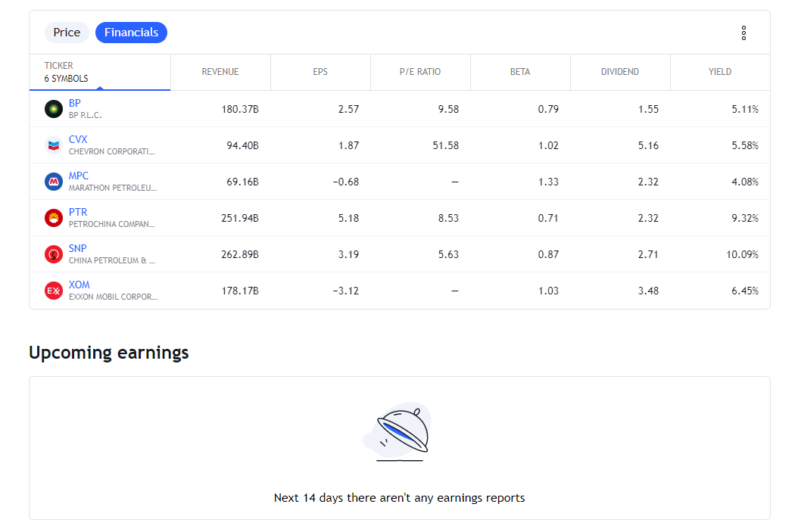Image resolution: width=798 pixels, height=532 pixels.
Task: Open the MPC ticker link
Action: point(79,176)
